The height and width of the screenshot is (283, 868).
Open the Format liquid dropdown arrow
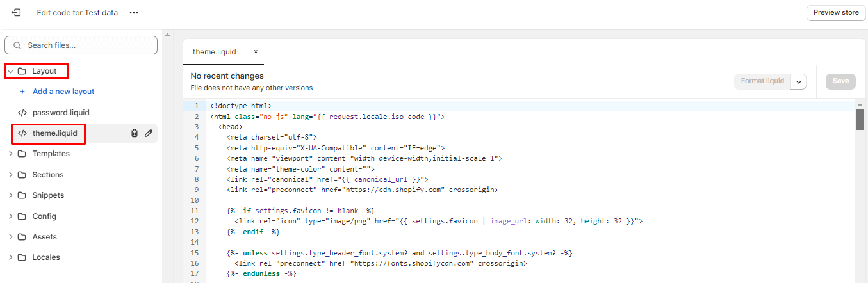tap(798, 81)
